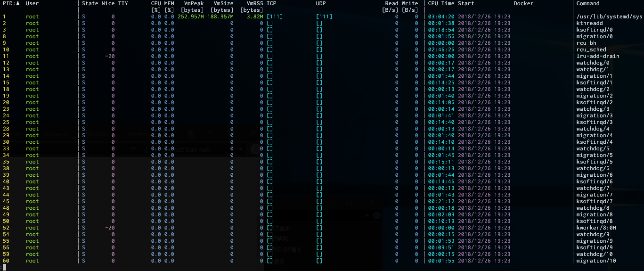
Task: Select the State column header
Action: [x=90, y=4]
